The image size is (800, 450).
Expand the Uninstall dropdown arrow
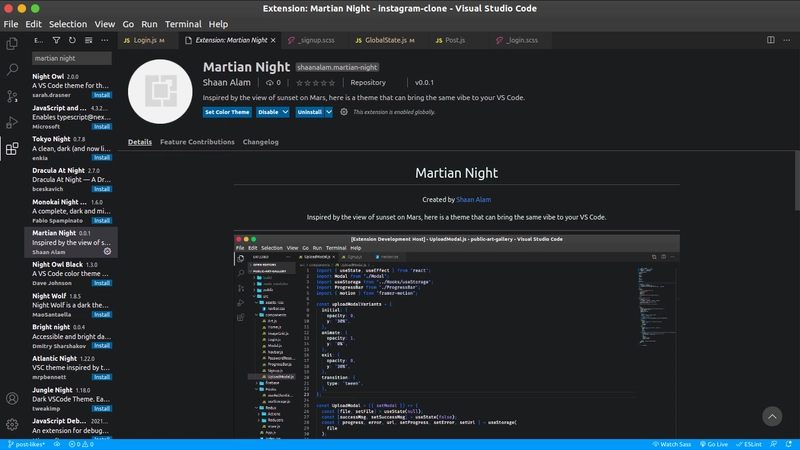(329, 112)
